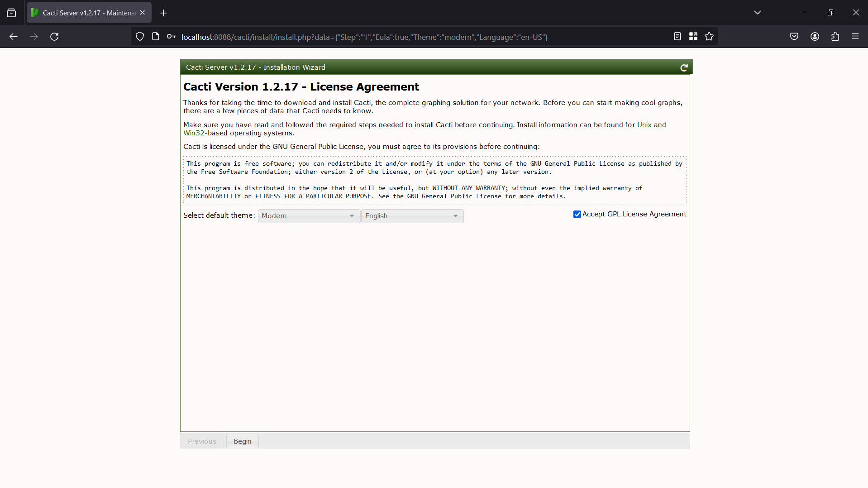Click the Installation Wizard title bar text
The image size is (868, 488).
256,67
